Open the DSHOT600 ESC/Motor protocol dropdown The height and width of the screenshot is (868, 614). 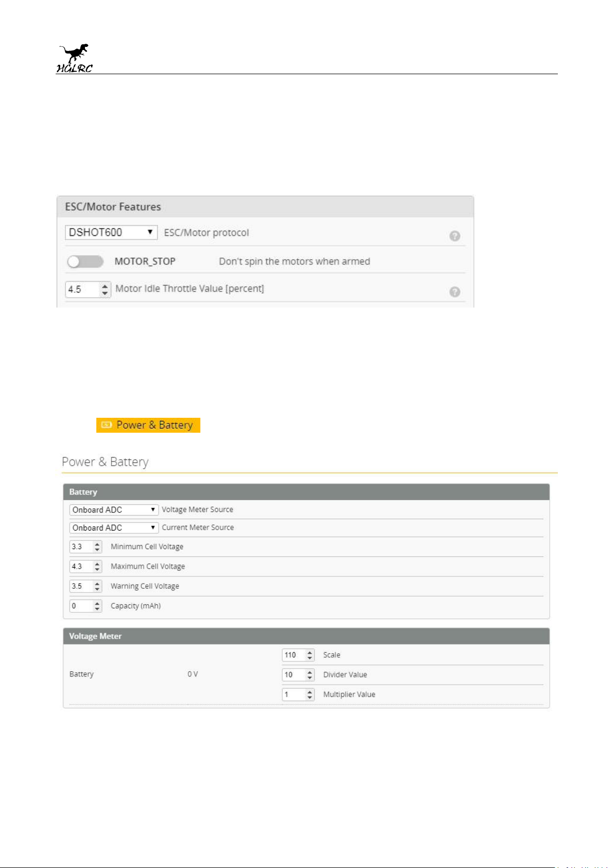tap(111, 232)
